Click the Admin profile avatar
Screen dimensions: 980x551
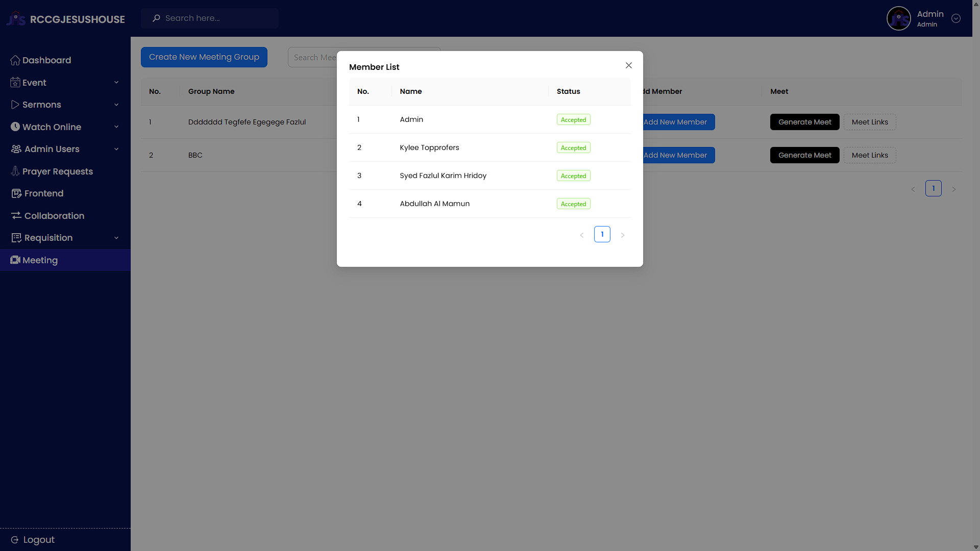898,18
